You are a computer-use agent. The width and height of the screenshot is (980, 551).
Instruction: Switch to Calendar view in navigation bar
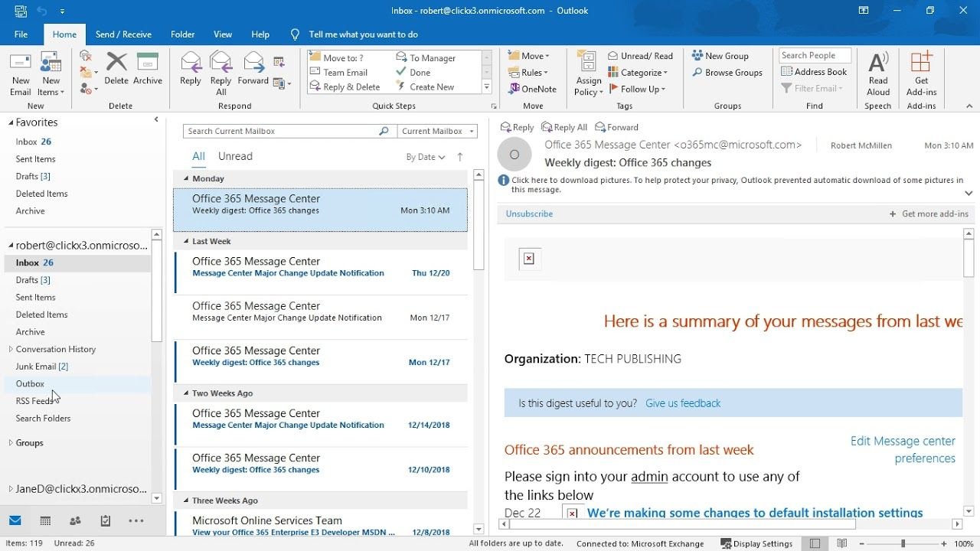click(45, 521)
